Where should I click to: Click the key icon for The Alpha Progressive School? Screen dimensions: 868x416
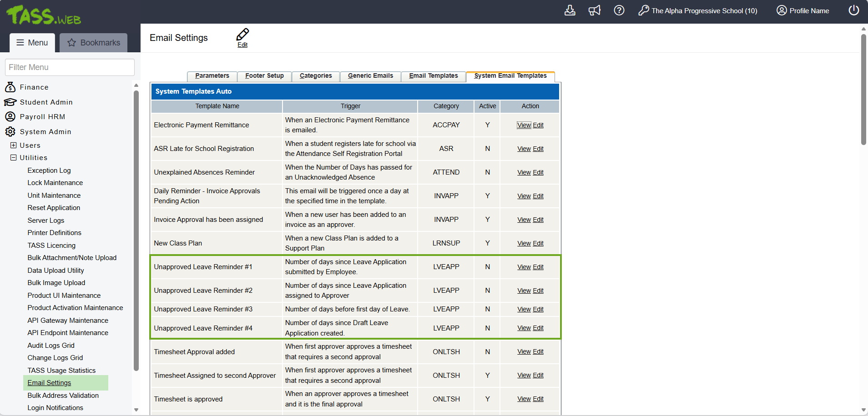[643, 10]
